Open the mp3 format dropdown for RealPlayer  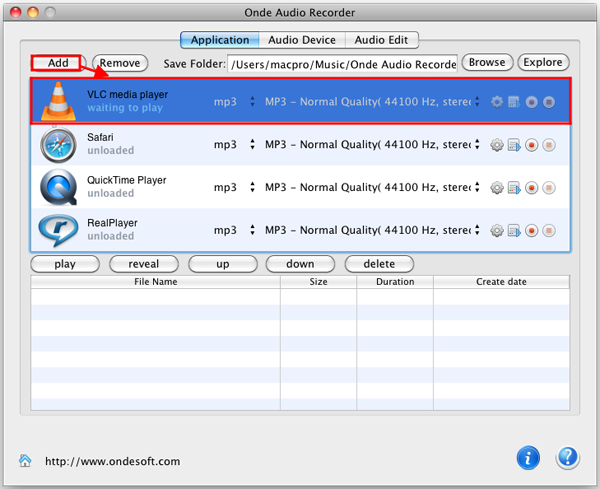pyautogui.click(x=235, y=231)
